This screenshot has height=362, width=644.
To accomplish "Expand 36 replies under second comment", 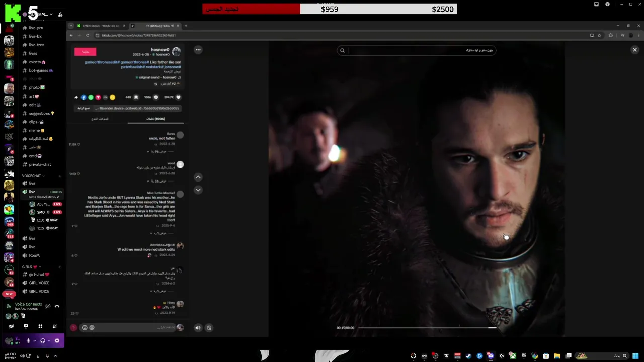I will (x=160, y=181).
